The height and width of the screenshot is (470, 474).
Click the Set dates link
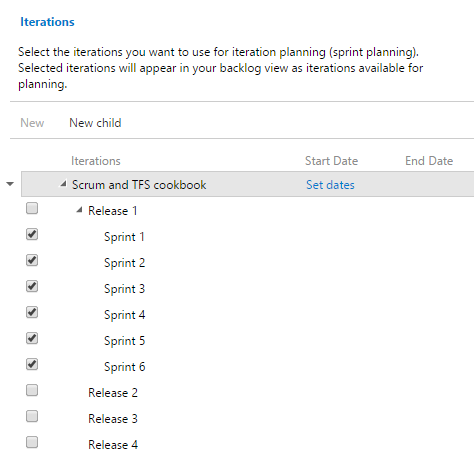click(330, 185)
